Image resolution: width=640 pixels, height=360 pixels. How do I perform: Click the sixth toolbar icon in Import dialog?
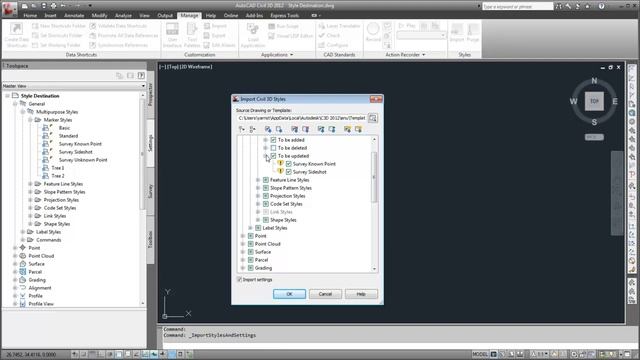[305, 129]
